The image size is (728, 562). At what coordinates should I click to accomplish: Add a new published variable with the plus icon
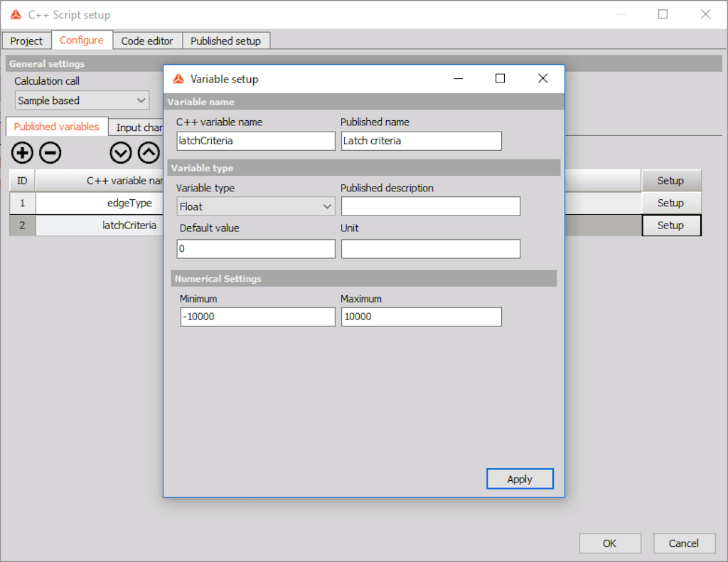click(22, 153)
